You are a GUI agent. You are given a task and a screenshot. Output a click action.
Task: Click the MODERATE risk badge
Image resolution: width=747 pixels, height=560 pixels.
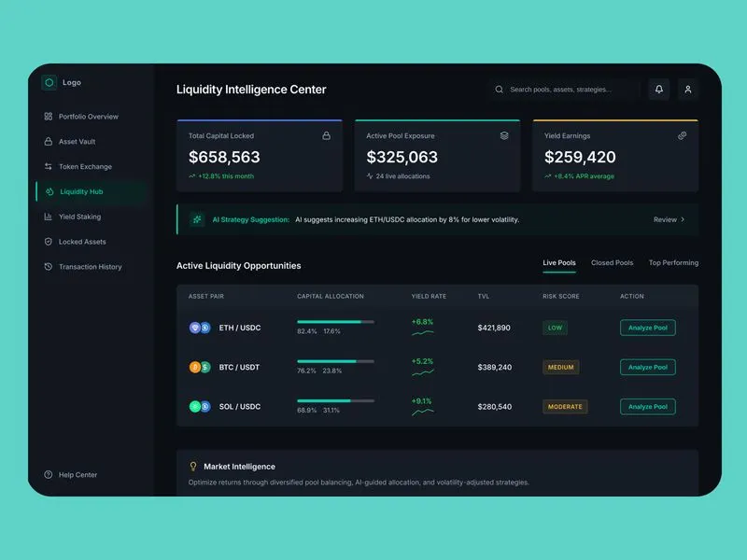click(565, 407)
